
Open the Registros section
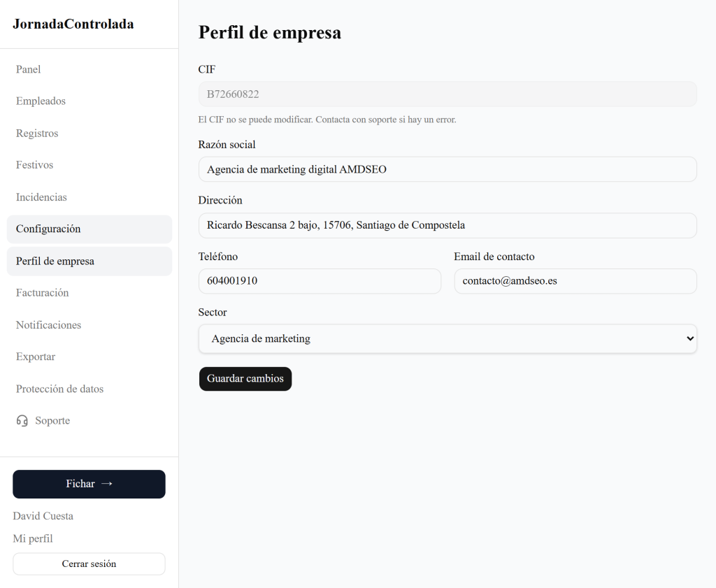(37, 134)
